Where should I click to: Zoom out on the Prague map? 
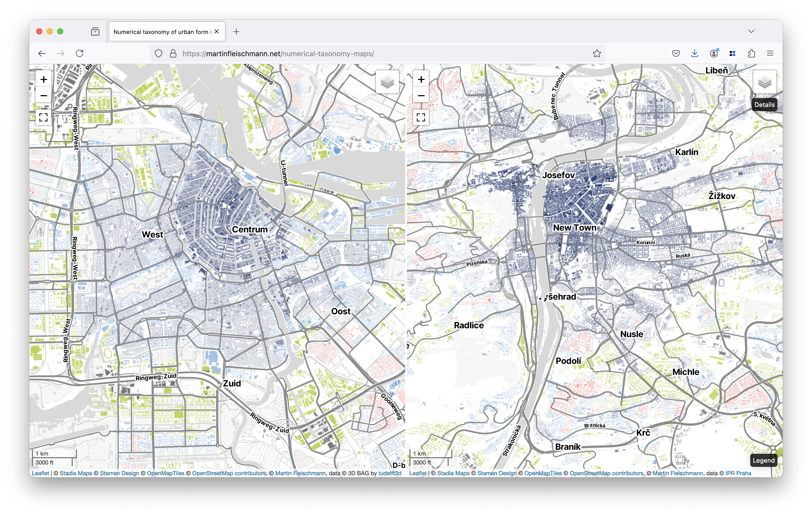click(x=421, y=96)
